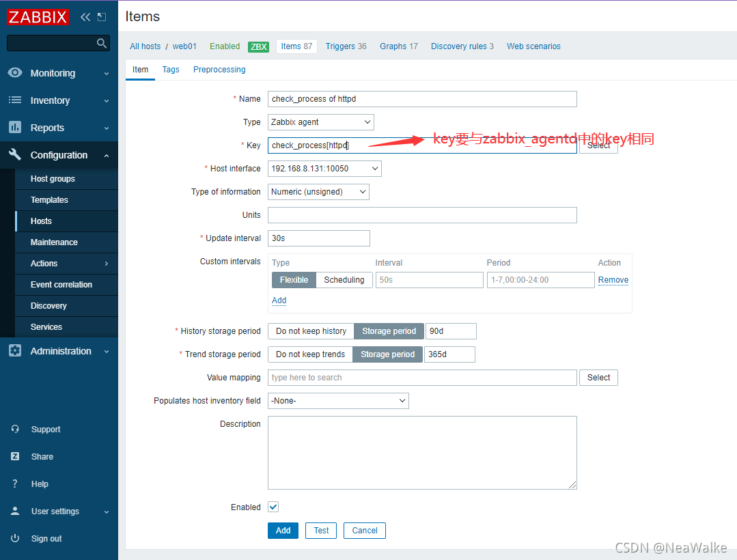Viewport: 737px width, 560px height.
Task: Click the blue Add button
Action: point(283,531)
